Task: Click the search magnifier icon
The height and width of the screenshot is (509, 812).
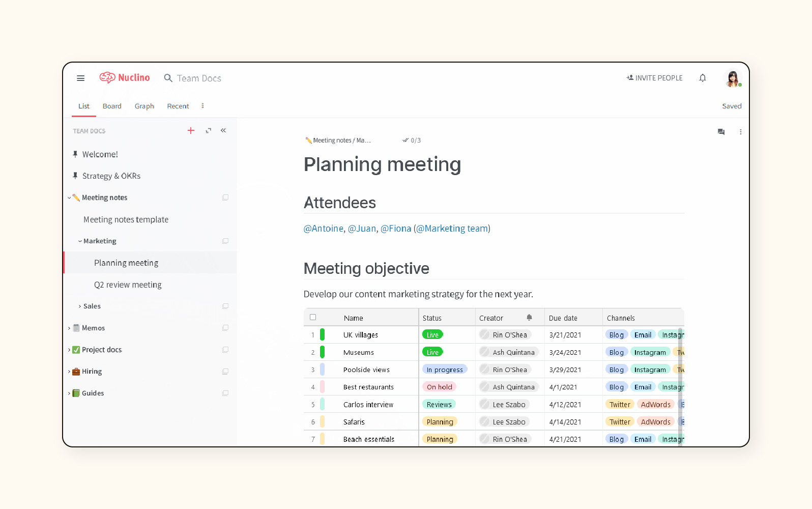Action: pyautogui.click(x=168, y=78)
